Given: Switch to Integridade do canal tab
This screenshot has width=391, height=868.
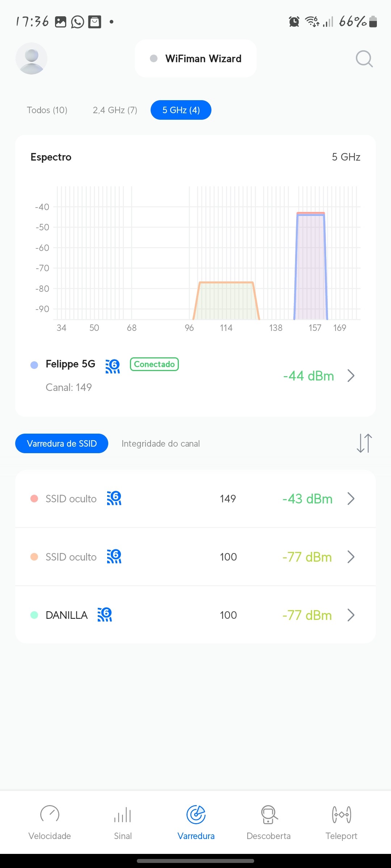Looking at the screenshot, I should point(161,443).
